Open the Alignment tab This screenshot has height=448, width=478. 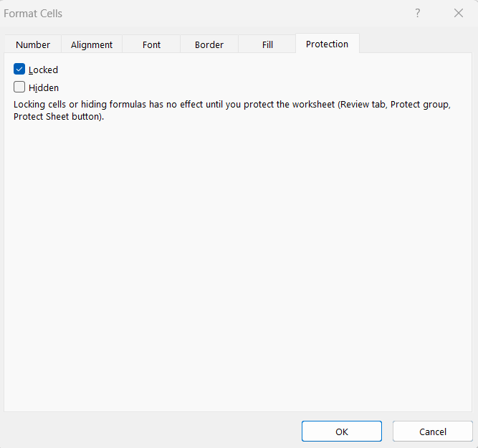coord(92,44)
